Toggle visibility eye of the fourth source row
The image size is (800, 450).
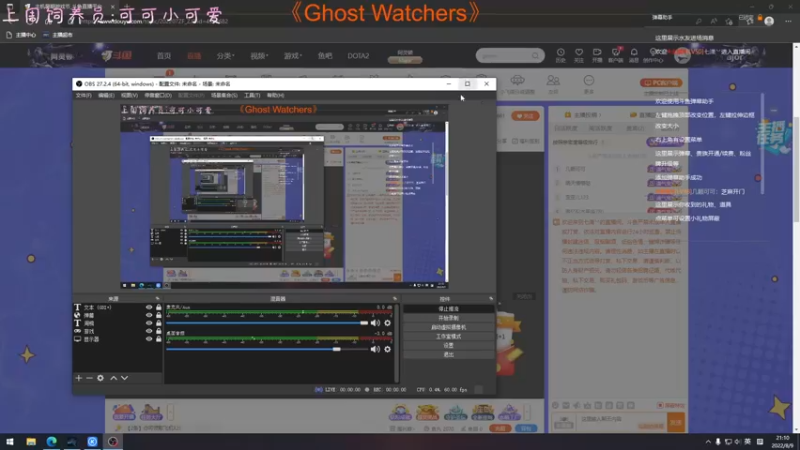pos(149,331)
